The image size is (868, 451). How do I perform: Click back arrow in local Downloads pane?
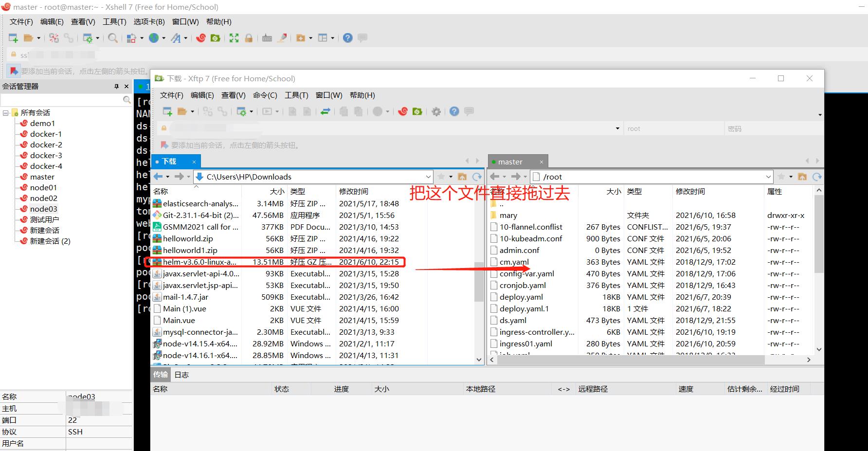[158, 177]
